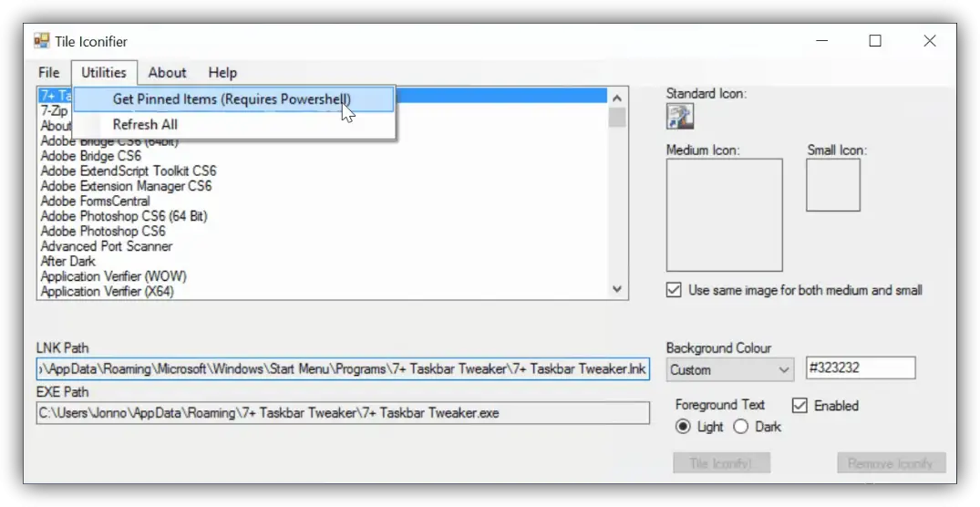Open the File menu
980x507 pixels.
48,73
